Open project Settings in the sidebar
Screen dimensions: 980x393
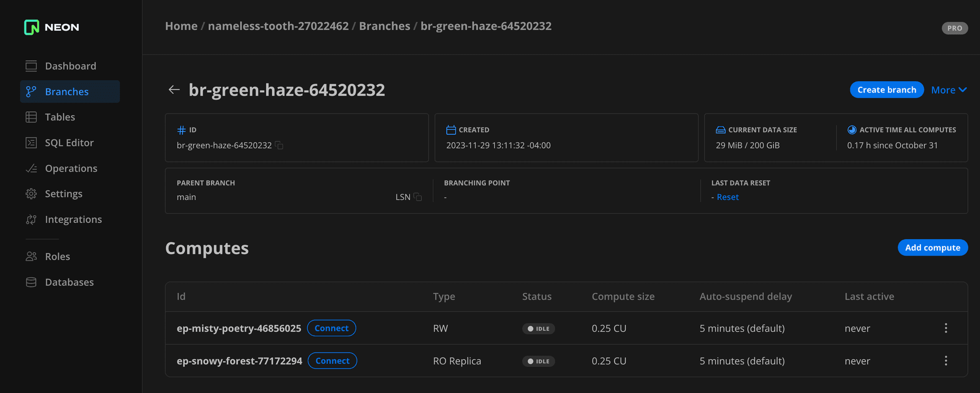coord(63,194)
